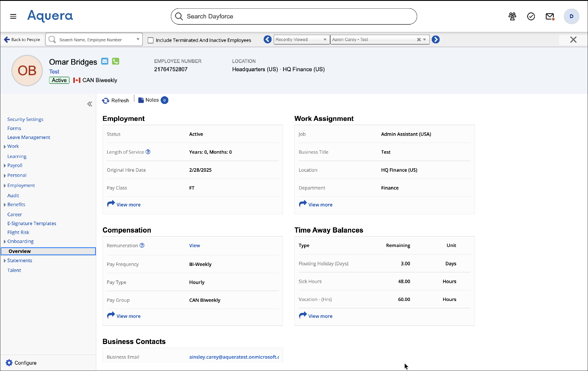Click the Canada flag icon
The height and width of the screenshot is (371, 588).
tap(77, 80)
